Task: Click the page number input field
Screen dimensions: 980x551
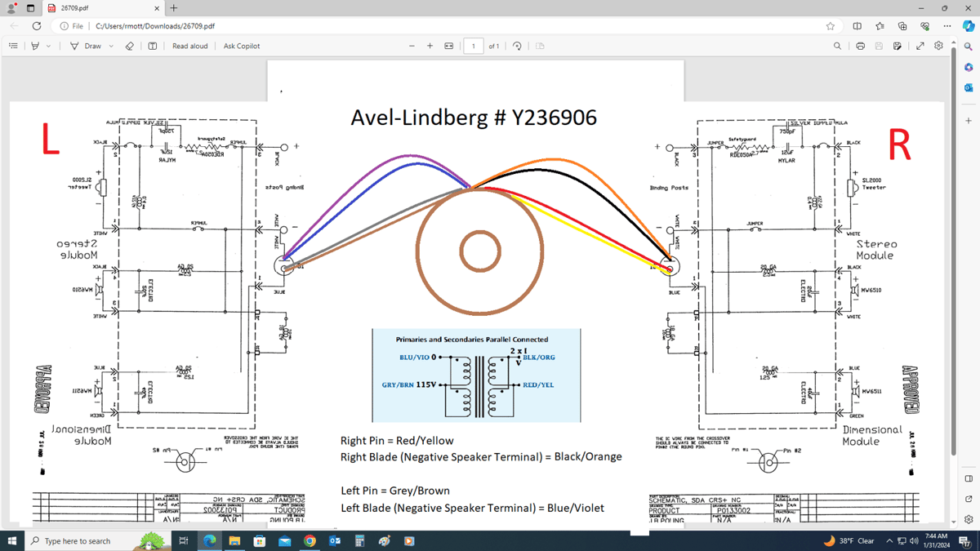Action: point(474,47)
